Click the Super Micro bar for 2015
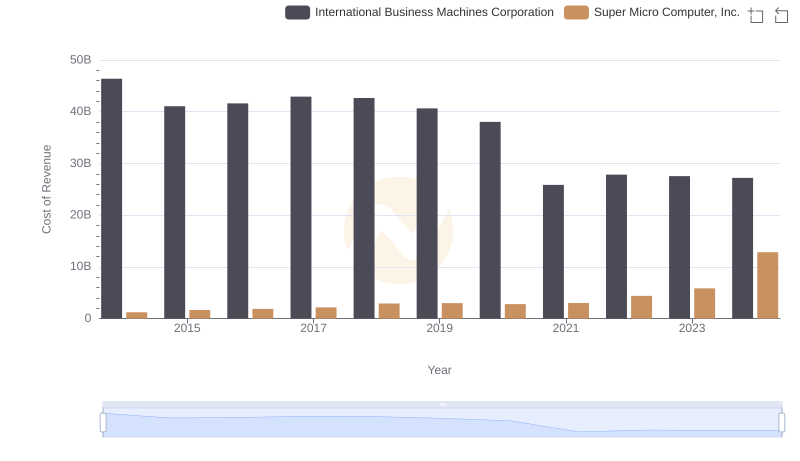Viewport: 800px width, 461px height. 200,315
